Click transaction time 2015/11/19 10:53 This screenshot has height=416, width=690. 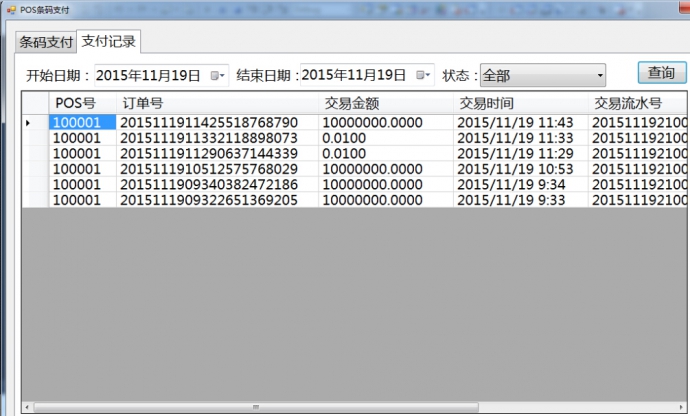pyautogui.click(x=515, y=169)
